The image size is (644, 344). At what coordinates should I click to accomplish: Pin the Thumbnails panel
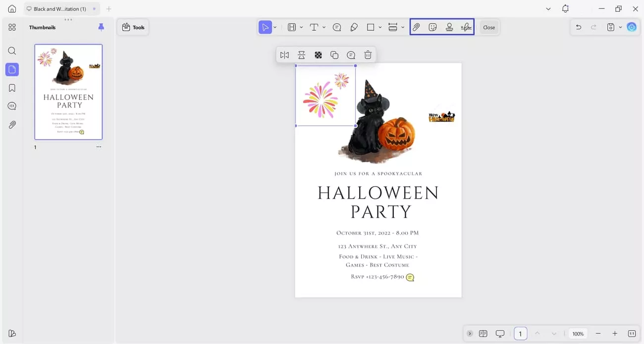coord(101,27)
